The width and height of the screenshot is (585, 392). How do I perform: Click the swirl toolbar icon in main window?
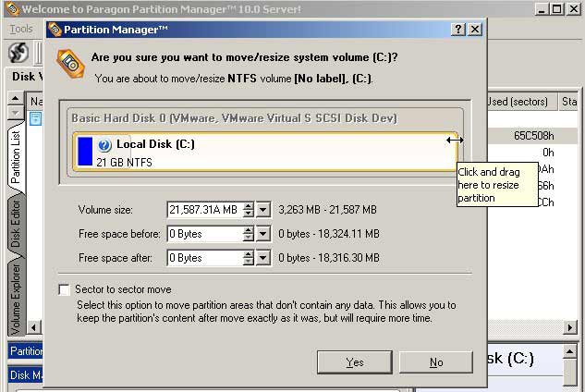click(x=18, y=53)
